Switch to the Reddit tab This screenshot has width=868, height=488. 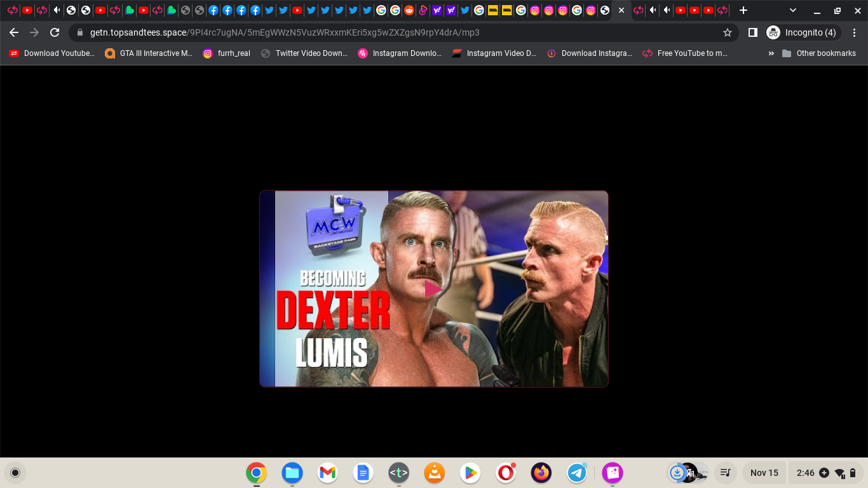click(409, 10)
